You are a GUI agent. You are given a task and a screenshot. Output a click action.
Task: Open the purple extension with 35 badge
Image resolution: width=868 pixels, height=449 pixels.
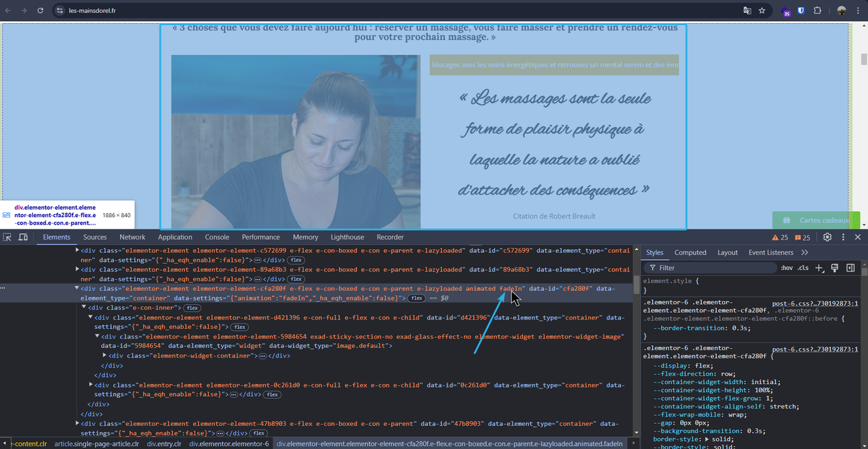tap(786, 12)
